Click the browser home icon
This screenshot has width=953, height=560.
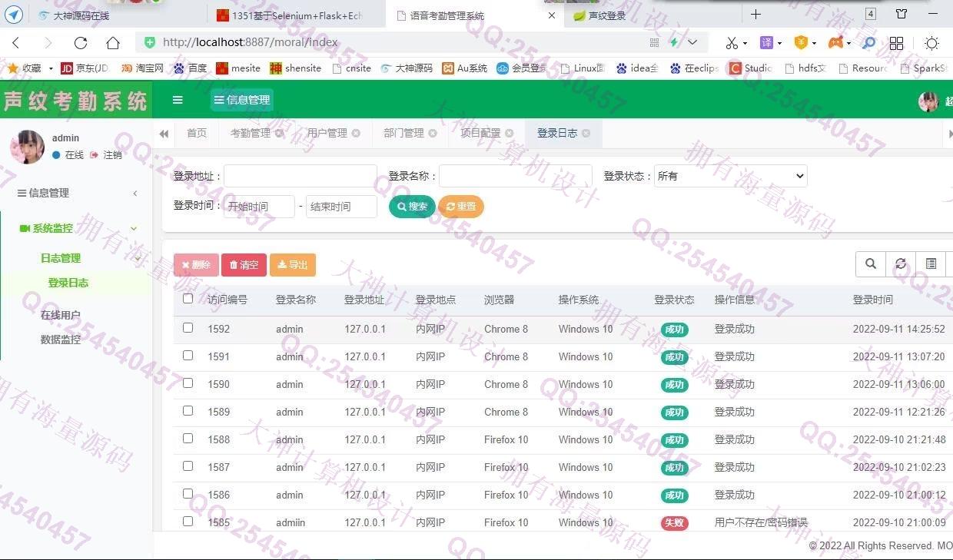click(x=113, y=43)
